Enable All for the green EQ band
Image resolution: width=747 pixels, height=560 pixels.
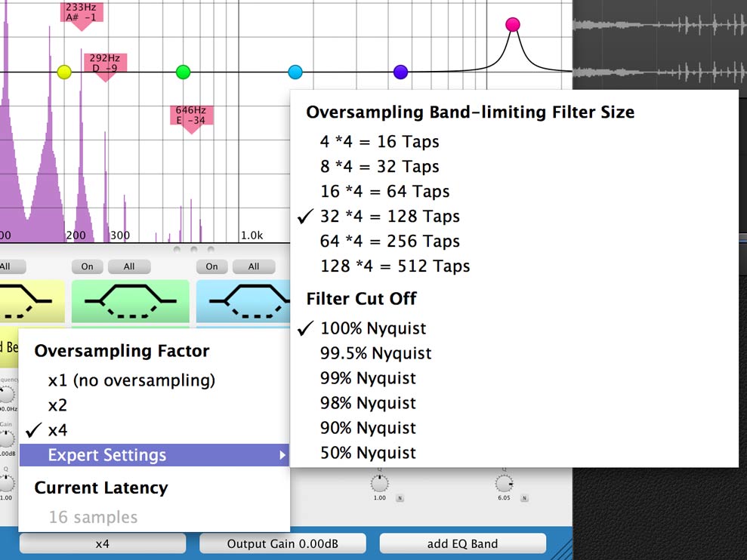[x=128, y=266]
